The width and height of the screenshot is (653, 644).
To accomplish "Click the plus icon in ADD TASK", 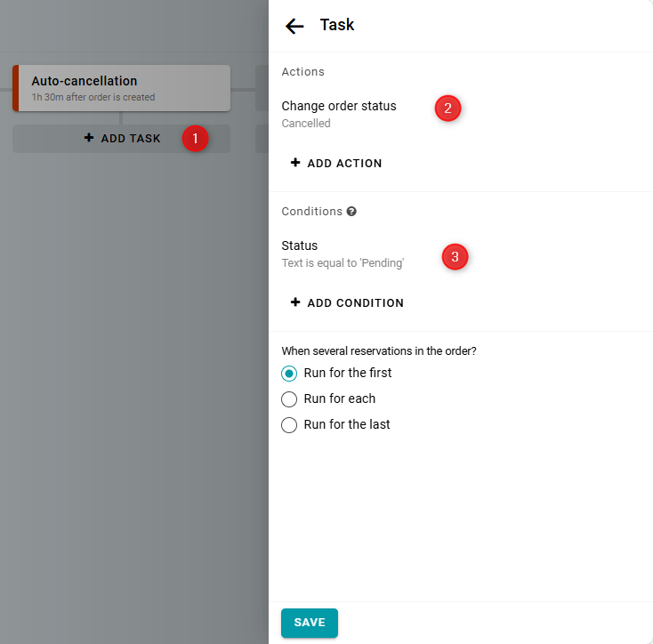I will point(88,138).
